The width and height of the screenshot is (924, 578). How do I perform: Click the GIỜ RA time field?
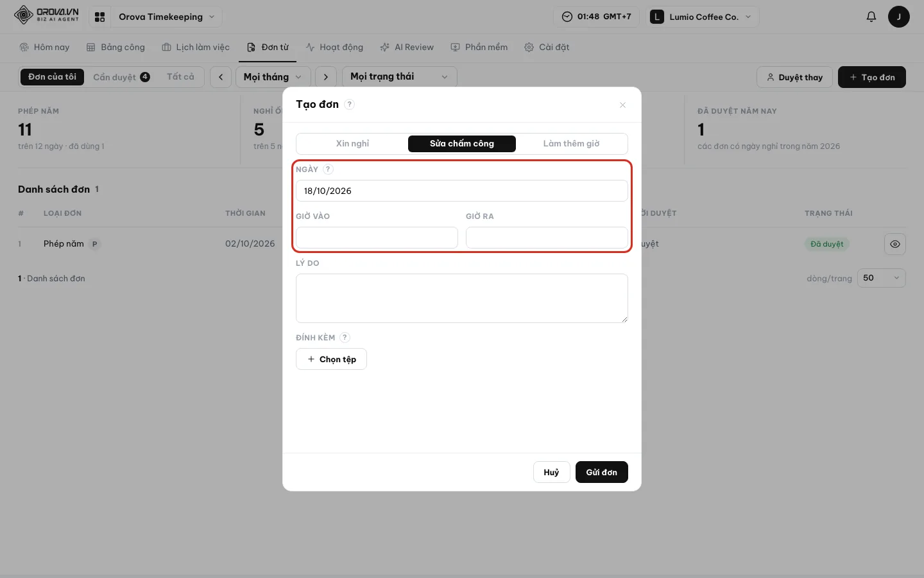[x=547, y=238]
